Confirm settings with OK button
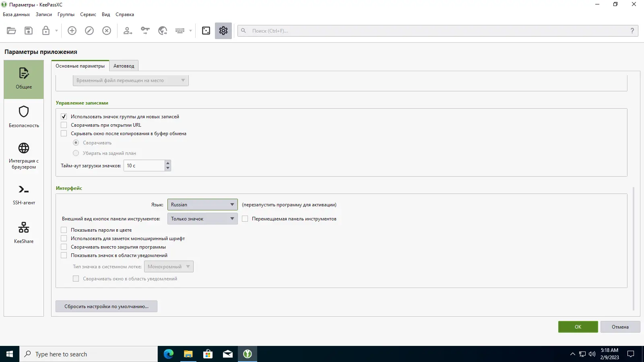The image size is (644, 362). [578, 327]
